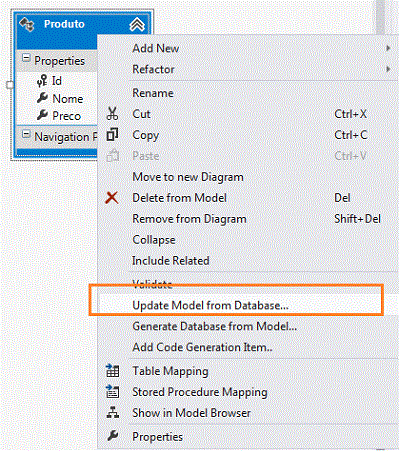Image resolution: width=399 pixels, height=455 pixels.
Task: Collapse the Produto entity with chevron
Action: pyautogui.click(x=137, y=24)
